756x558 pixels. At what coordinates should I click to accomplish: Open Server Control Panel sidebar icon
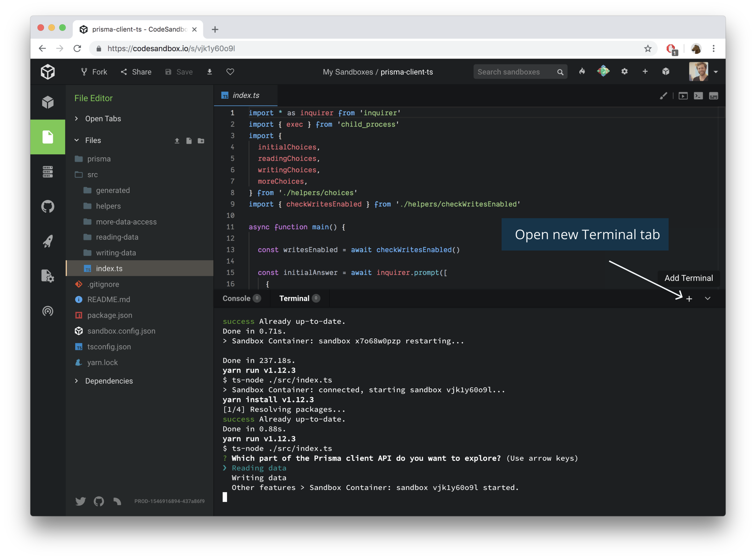tap(48, 172)
